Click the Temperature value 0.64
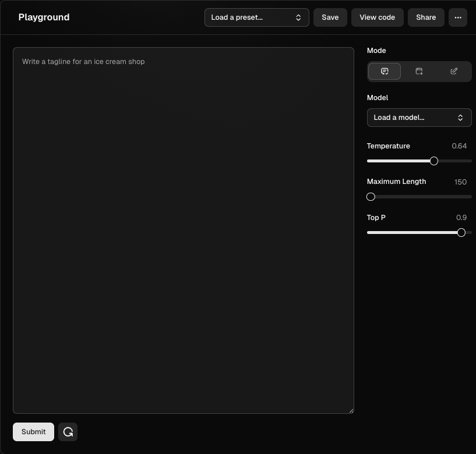This screenshot has width=476, height=454. [459, 146]
